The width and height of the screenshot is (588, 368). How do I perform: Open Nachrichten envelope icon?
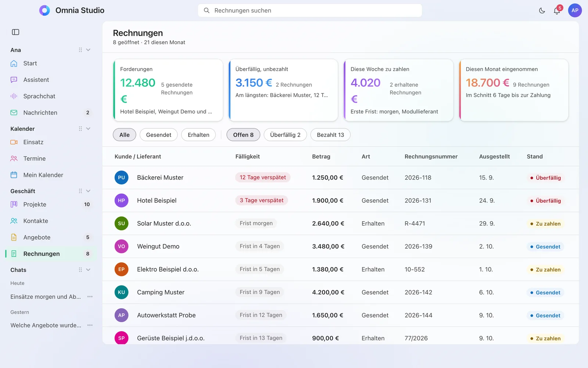(x=14, y=113)
